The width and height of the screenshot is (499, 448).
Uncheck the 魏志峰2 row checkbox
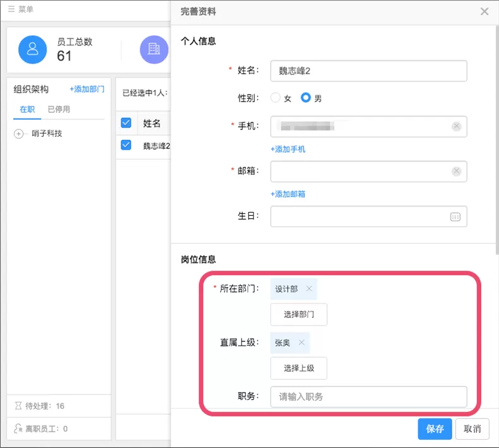126,145
